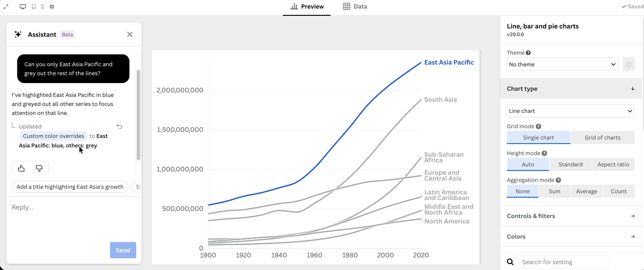Undo the assistant's color override change

120,126
